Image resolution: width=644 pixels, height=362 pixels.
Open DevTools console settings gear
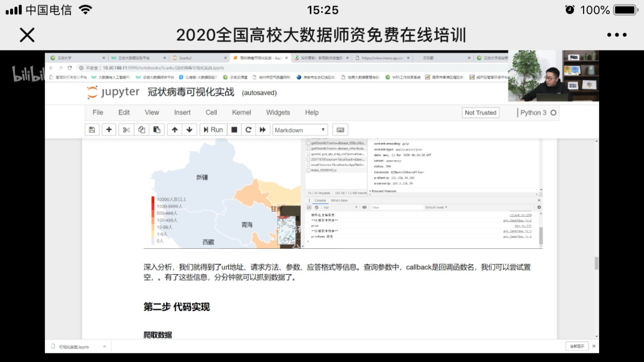540,207
